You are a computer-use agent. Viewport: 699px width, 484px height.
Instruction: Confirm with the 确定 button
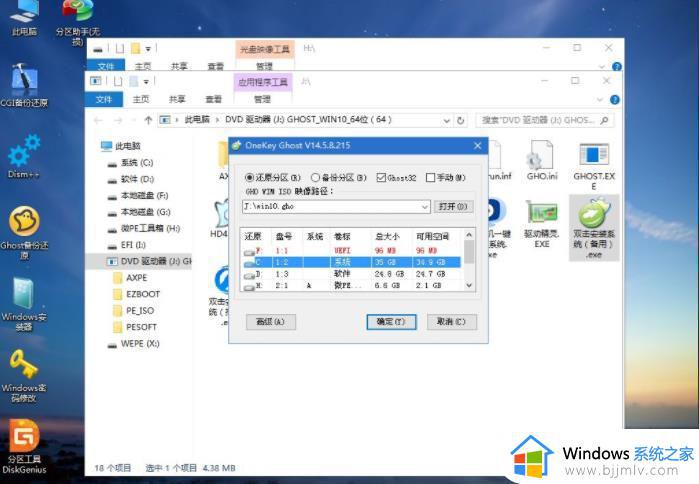click(391, 321)
